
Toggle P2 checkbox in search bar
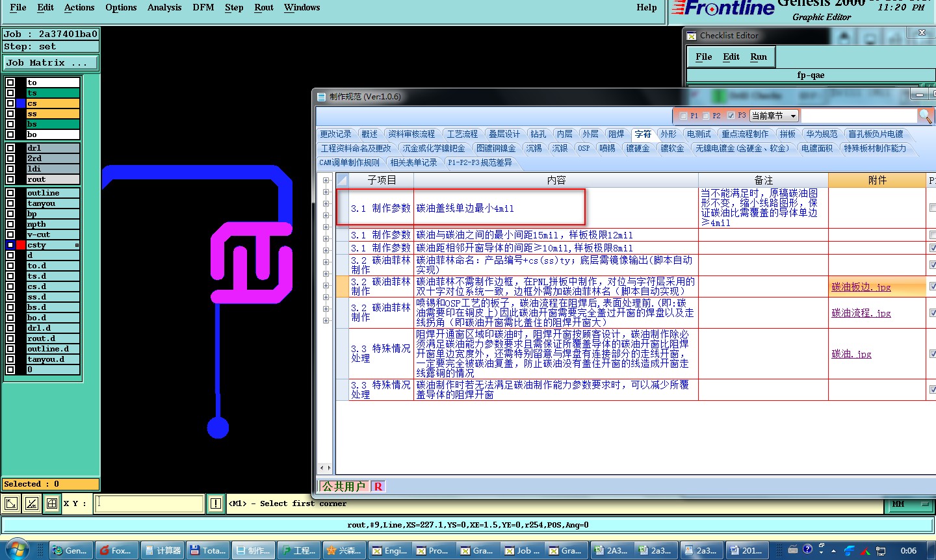[x=705, y=116]
